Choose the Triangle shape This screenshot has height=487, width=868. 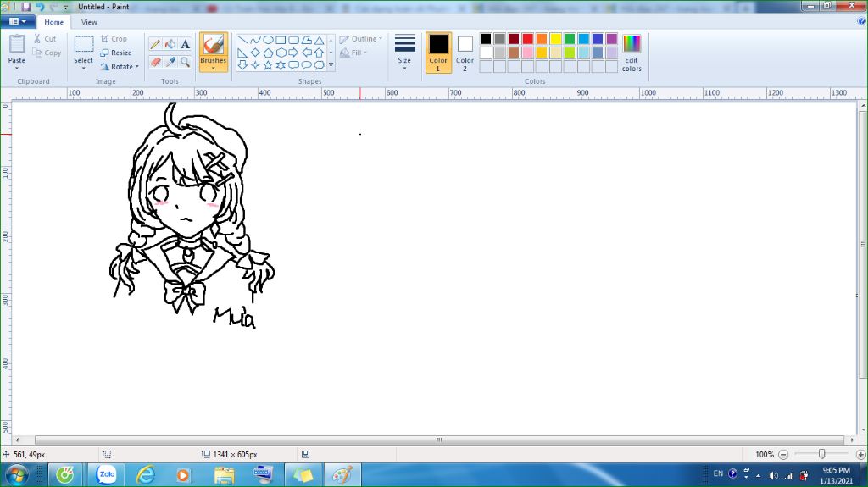319,40
